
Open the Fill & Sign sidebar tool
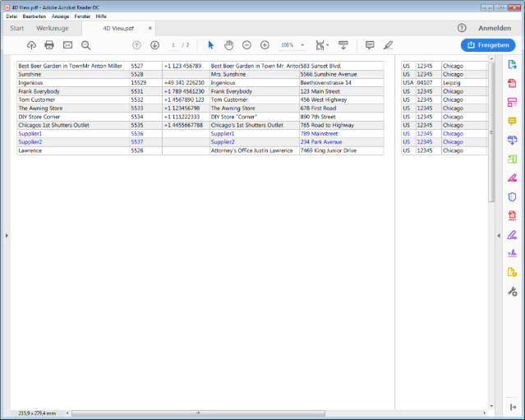coord(512,235)
